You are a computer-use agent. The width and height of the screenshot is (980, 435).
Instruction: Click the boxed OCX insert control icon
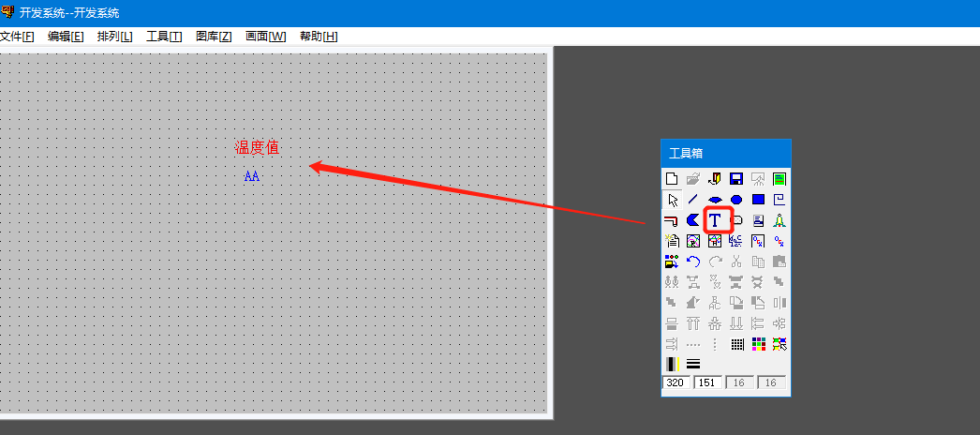tap(758, 241)
